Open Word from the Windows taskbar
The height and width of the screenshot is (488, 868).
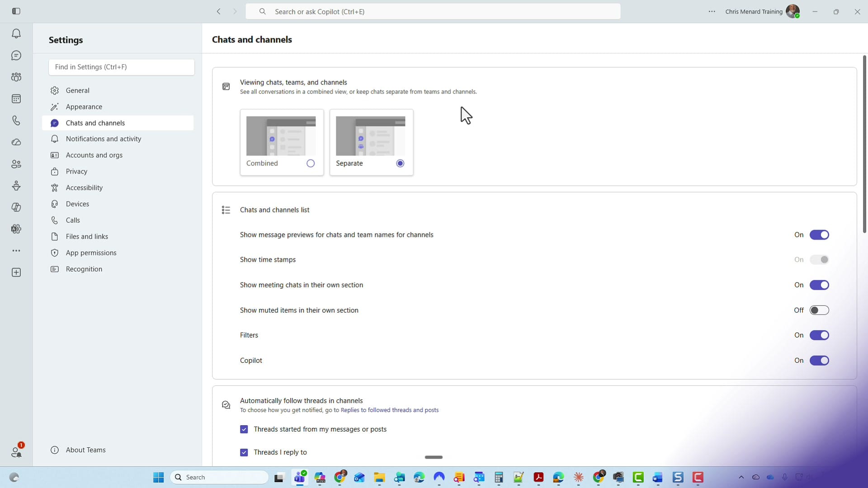click(x=658, y=477)
